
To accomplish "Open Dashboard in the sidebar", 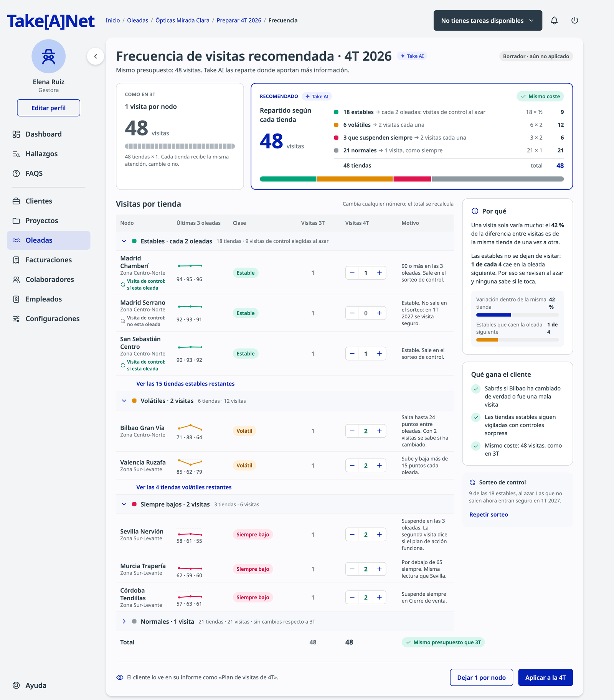I will point(48,134).
